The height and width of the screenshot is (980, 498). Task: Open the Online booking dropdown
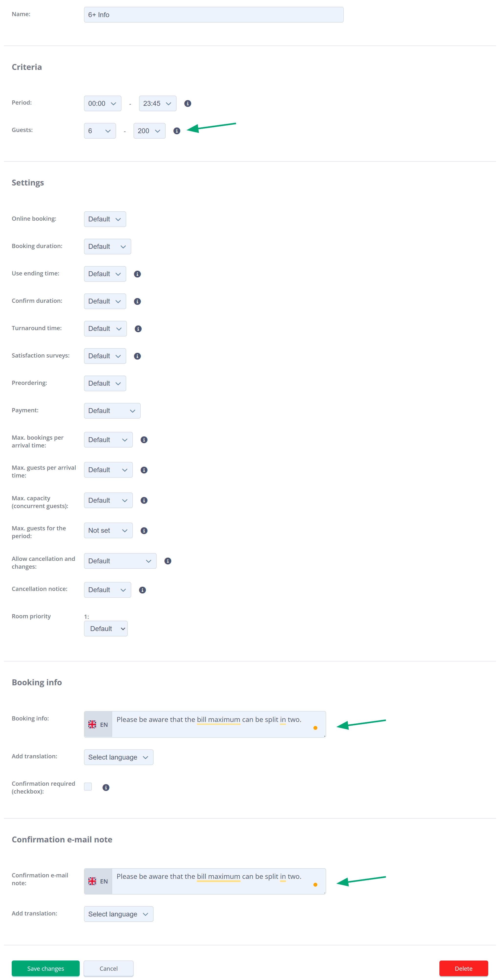[x=104, y=219]
